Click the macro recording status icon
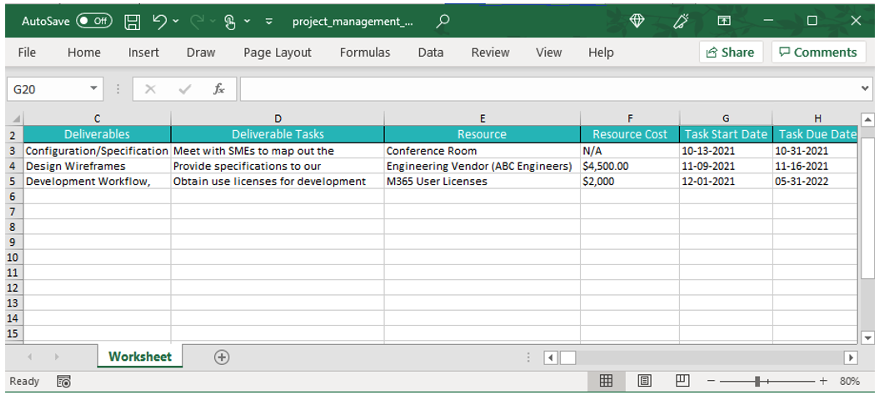881x399 pixels. pyautogui.click(x=65, y=382)
